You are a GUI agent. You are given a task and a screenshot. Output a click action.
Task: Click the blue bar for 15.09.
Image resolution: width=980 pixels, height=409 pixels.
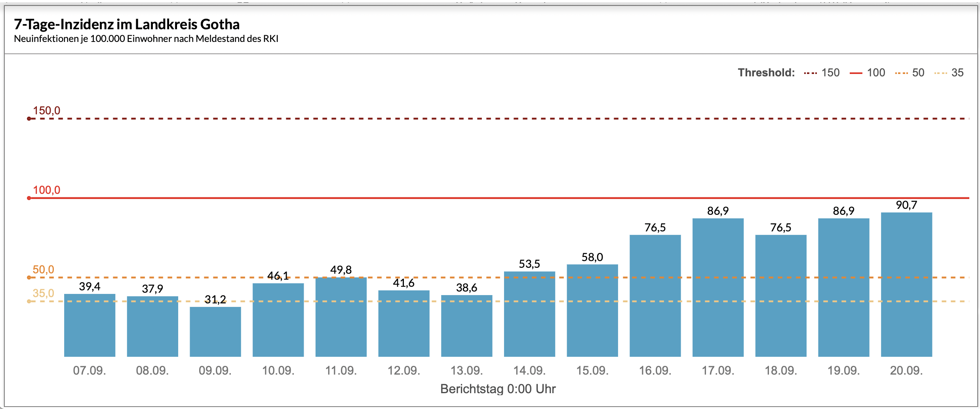[x=592, y=311]
